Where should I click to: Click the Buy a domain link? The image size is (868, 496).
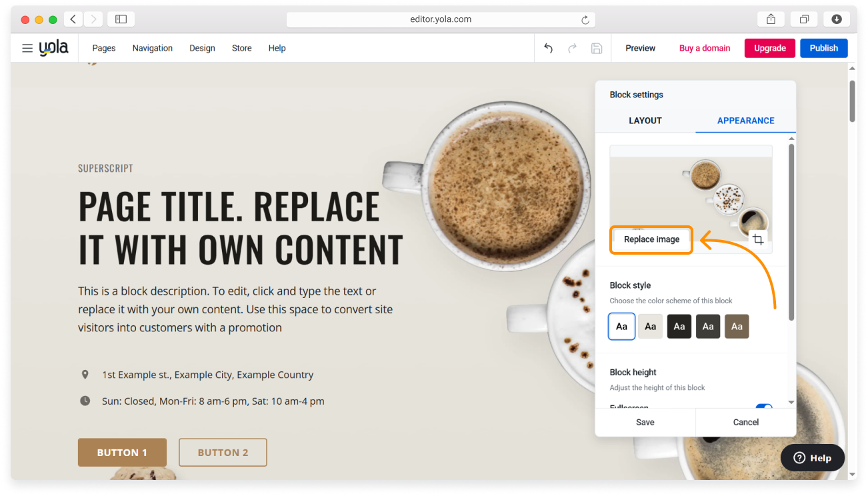click(705, 48)
